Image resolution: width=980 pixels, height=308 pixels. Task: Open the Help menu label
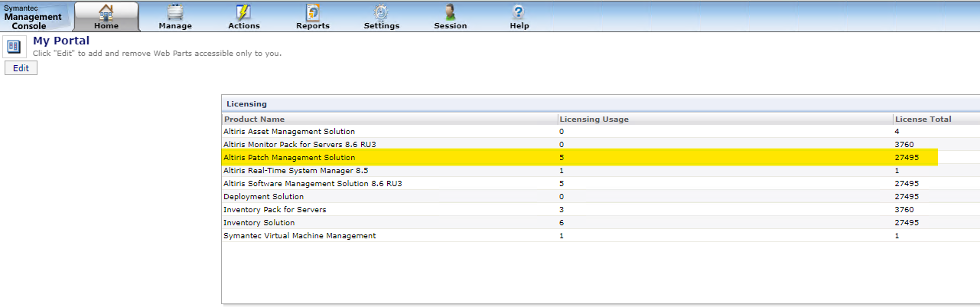click(519, 26)
